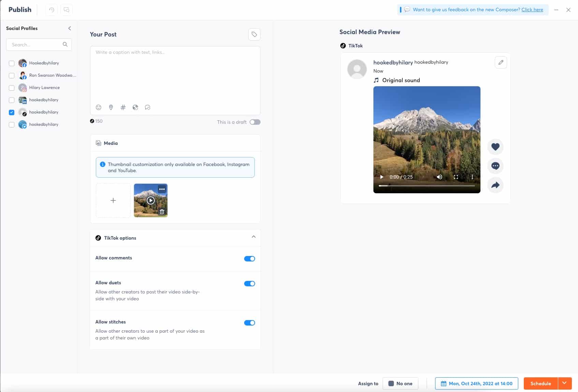Follow the Click here feedback link

pos(532,10)
